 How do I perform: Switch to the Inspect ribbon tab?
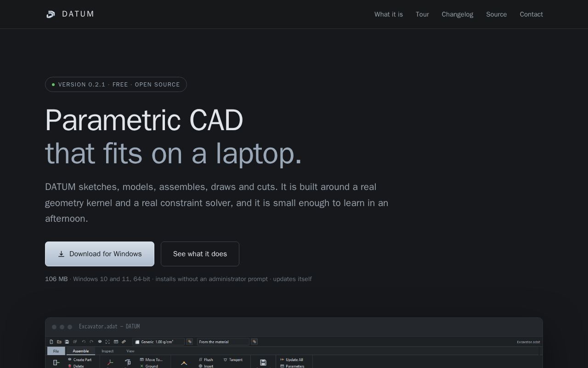[107, 351]
